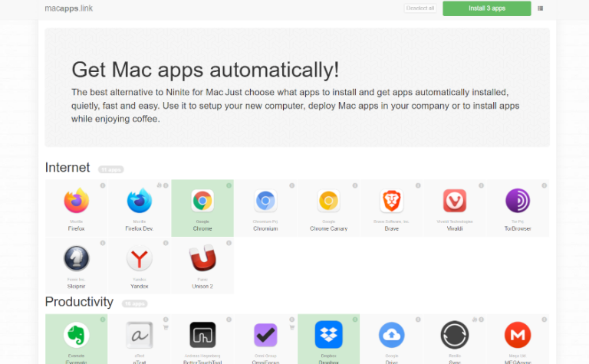Open info for the Firefox Dev. tile
The width and height of the screenshot is (589, 364).
coord(166,185)
